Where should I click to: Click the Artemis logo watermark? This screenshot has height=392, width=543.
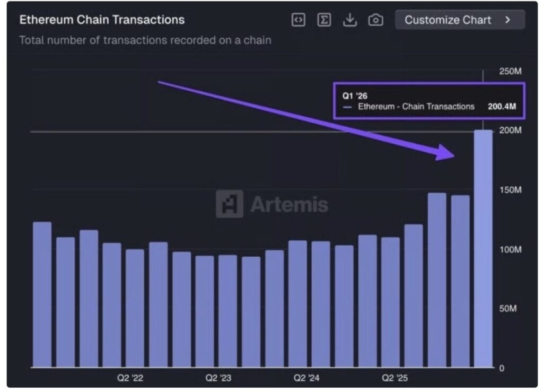(x=272, y=204)
